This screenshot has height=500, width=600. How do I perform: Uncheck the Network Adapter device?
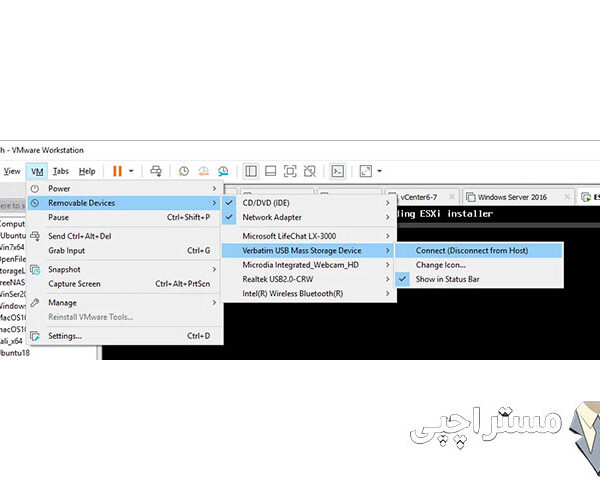229,217
